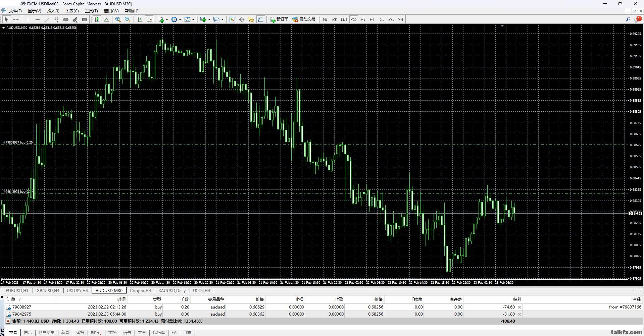Toggle 自动交易 auto trading
The width and height of the screenshot is (644, 336).
[304, 19]
